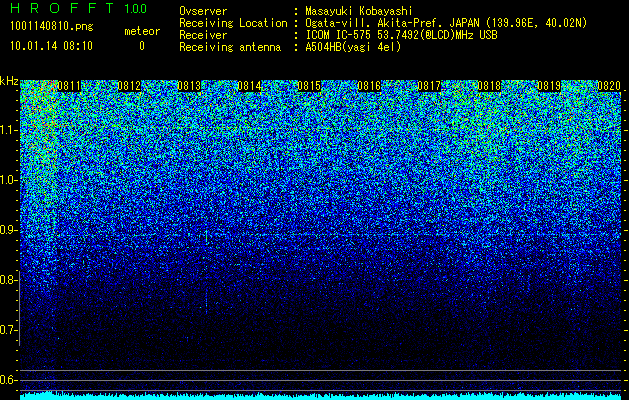Click the kHz axis unit label
The width and height of the screenshot is (629, 400).
point(9,81)
